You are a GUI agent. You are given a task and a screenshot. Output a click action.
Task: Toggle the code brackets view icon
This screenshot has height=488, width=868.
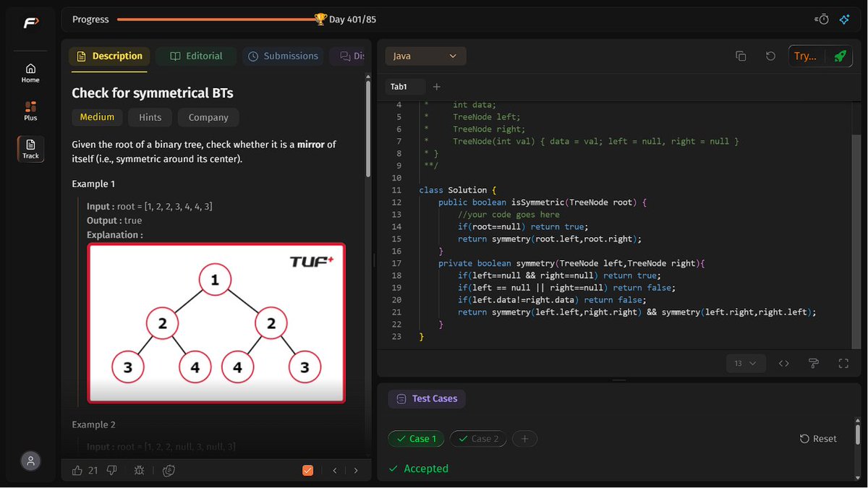pos(783,363)
